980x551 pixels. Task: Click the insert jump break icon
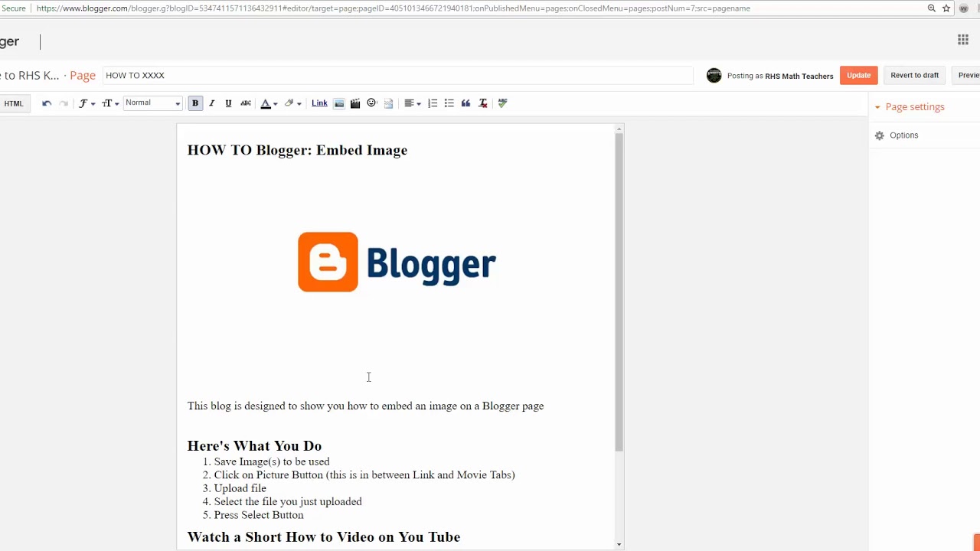click(x=389, y=103)
